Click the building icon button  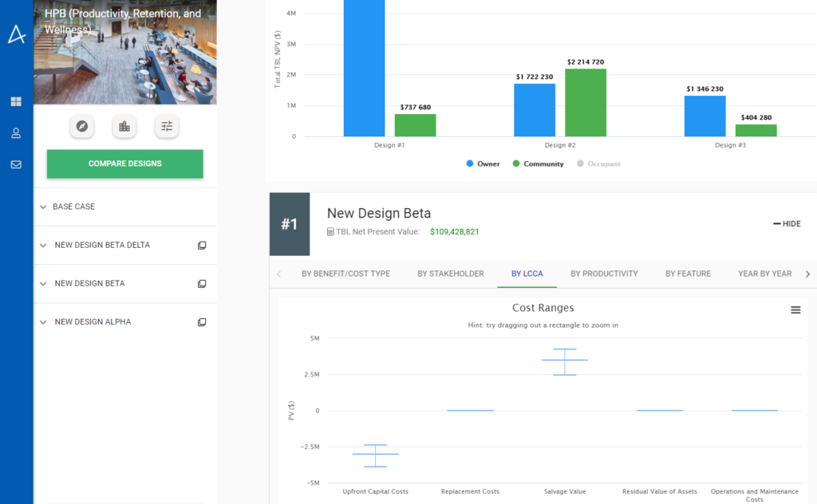pyautogui.click(x=124, y=126)
